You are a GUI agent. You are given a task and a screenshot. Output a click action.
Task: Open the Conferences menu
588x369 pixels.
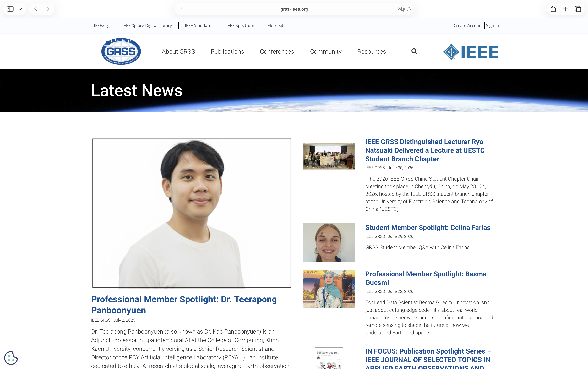[277, 51]
